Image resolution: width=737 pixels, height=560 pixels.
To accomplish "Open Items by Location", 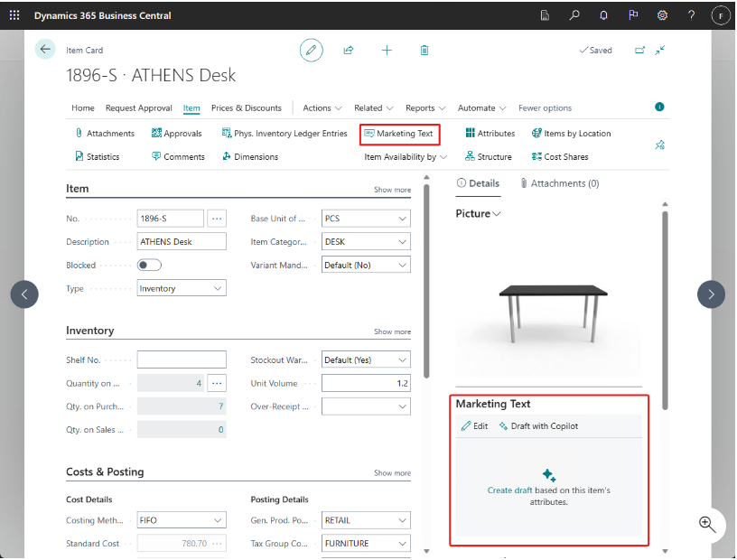I will point(571,134).
